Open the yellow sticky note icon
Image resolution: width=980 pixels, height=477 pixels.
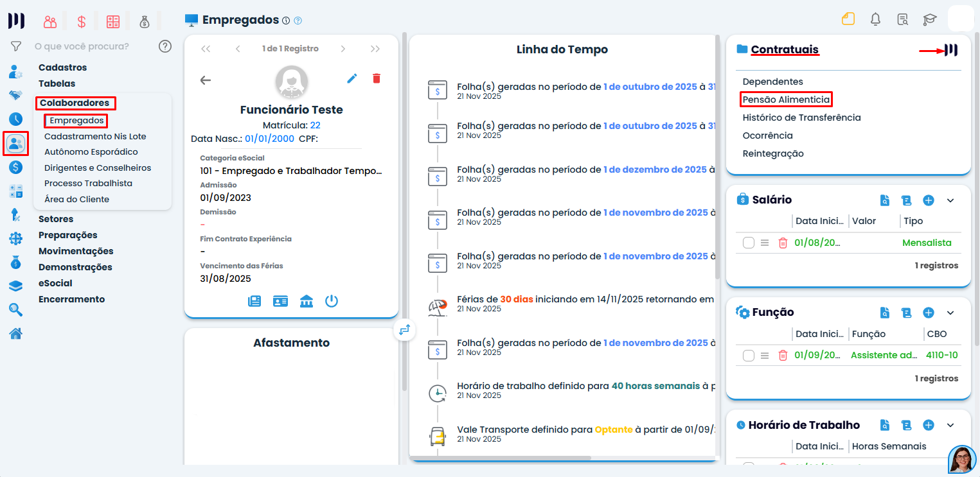(848, 19)
